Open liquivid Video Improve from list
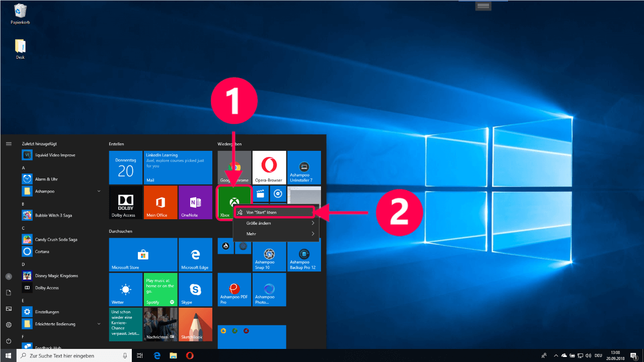The height and width of the screenshot is (362, 644). point(62,155)
